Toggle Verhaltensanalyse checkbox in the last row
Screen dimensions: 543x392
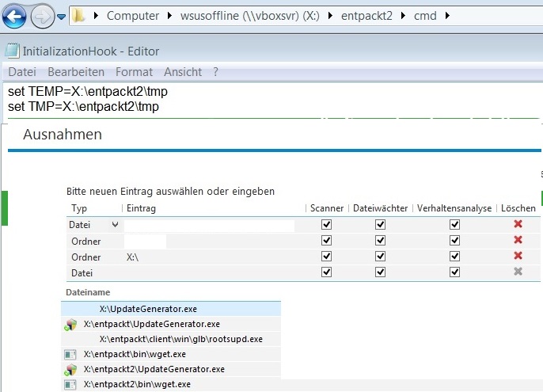click(x=454, y=272)
